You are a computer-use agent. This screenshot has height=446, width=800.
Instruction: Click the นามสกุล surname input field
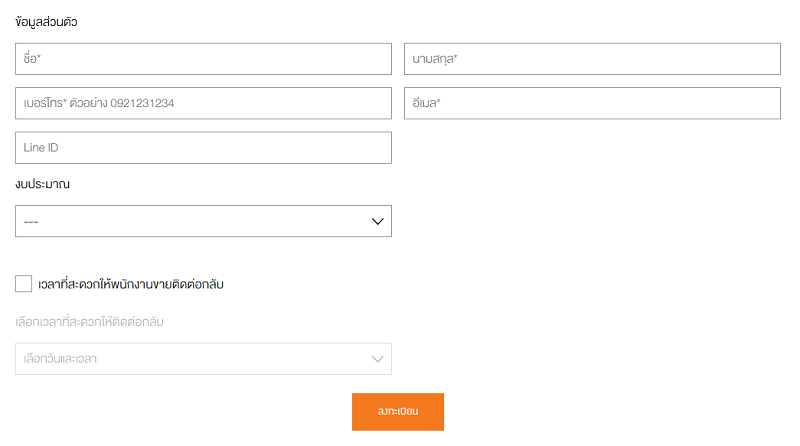click(592, 59)
